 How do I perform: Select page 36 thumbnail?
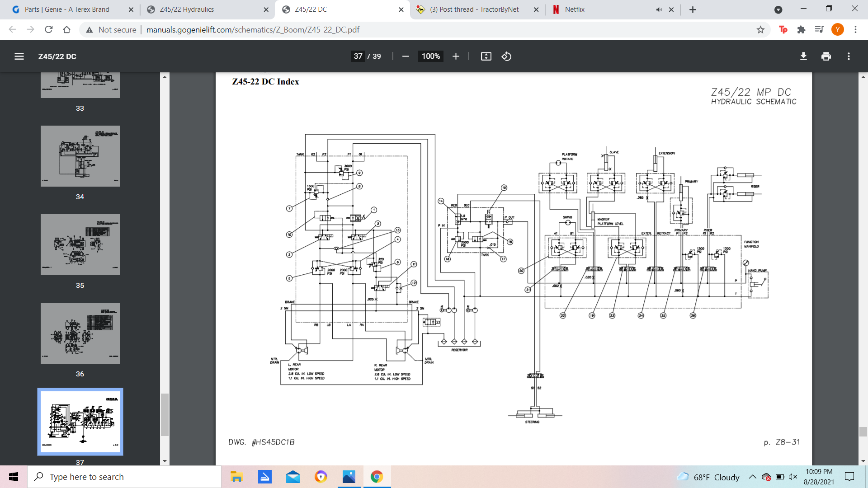(x=80, y=333)
